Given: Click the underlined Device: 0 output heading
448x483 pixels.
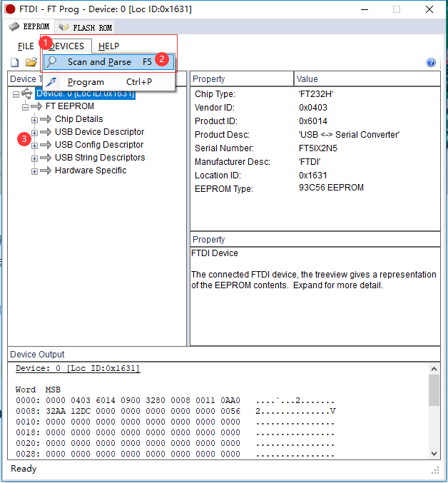Looking at the screenshot, I should click(78, 368).
